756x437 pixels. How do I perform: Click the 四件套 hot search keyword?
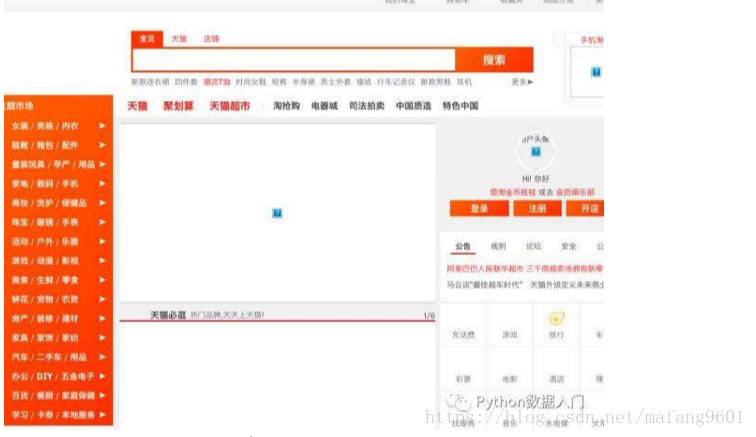[x=186, y=82]
